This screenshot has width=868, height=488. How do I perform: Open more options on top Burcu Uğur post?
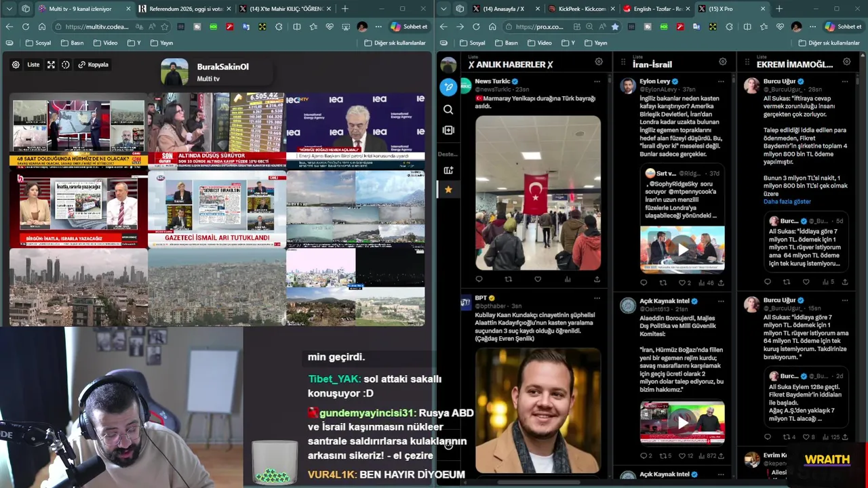pyautogui.click(x=845, y=81)
